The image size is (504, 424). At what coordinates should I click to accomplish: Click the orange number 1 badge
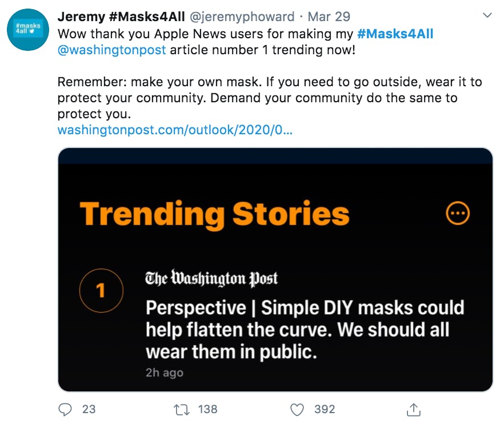click(101, 291)
